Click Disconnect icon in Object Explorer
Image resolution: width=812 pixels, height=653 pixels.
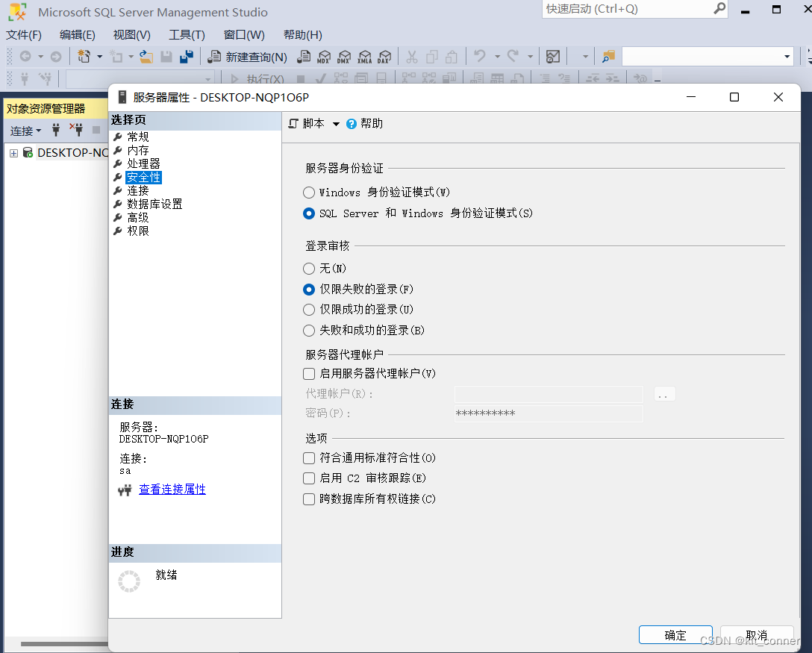tap(77, 130)
